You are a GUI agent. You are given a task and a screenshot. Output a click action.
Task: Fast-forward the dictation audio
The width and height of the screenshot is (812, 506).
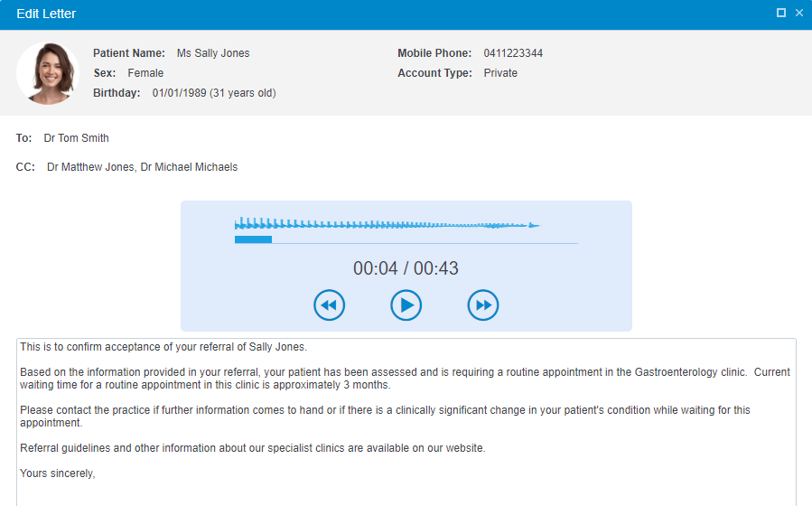[482, 305]
